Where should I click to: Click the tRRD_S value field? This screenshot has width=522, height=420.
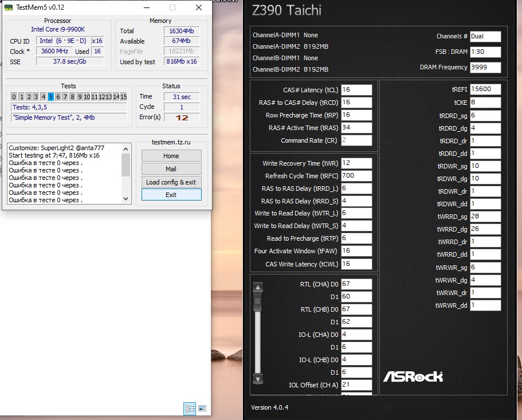pyautogui.click(x=356, y=201)
